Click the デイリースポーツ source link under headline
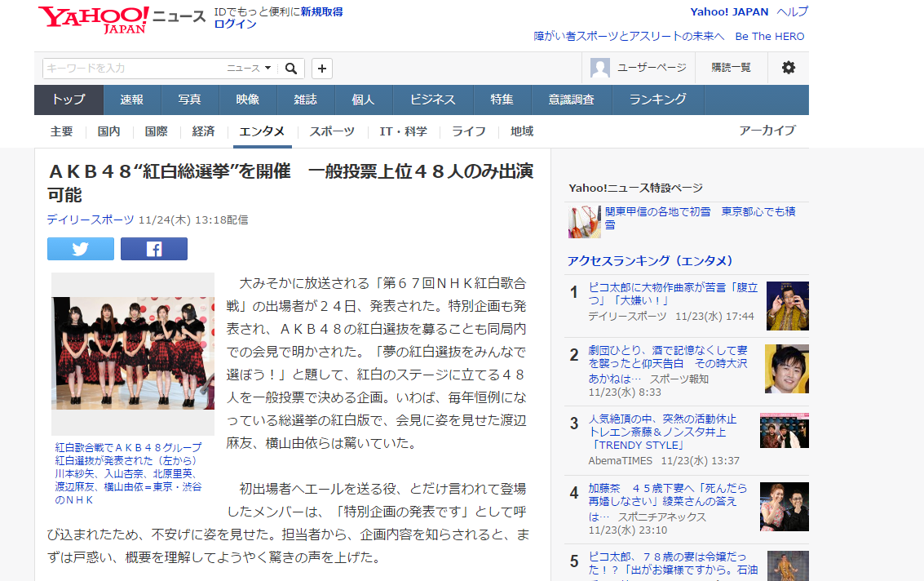The image size is (924, 581). (91, 220)
